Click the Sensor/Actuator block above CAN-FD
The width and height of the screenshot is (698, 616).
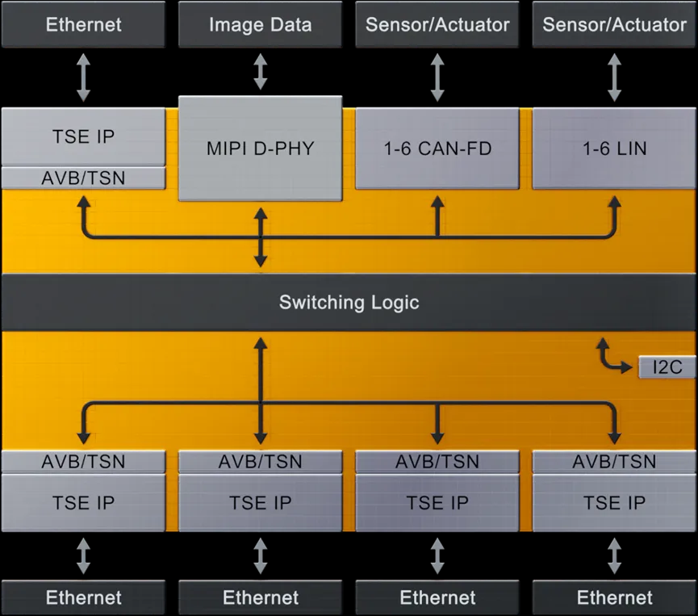(x=437, y=24)
